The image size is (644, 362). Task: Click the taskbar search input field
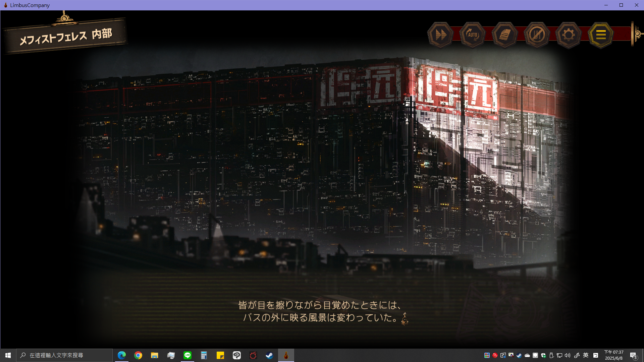(x=64, y=355)
